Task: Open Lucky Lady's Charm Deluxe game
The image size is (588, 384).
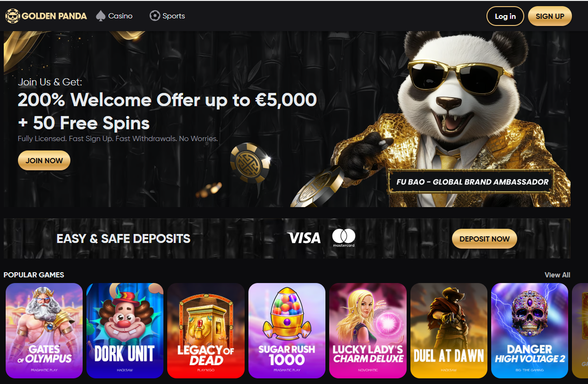Action: [x=368, y=331]
